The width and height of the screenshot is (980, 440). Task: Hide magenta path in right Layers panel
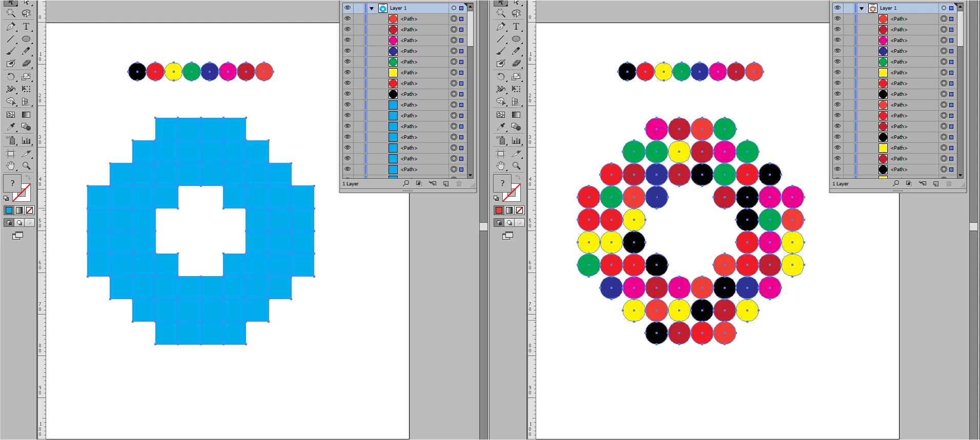coord(838,40)
